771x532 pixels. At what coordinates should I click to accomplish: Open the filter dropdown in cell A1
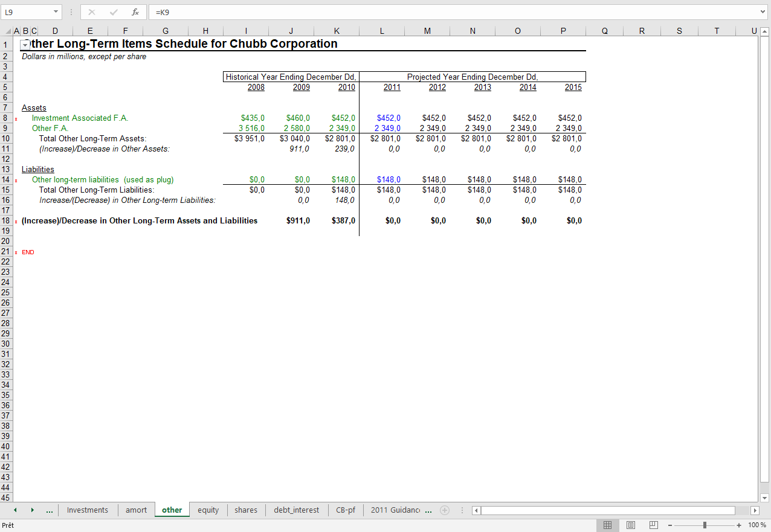(x=25, y=44)
